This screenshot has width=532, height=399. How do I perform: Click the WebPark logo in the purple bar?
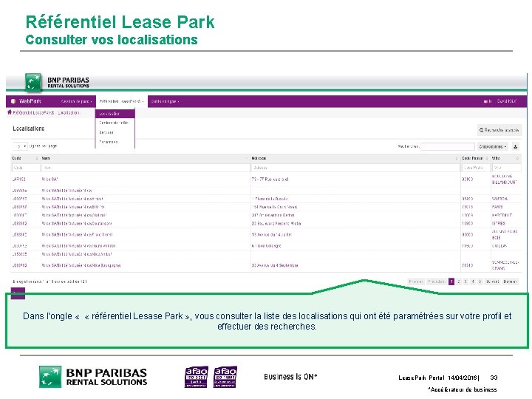(x=26, y=101)
